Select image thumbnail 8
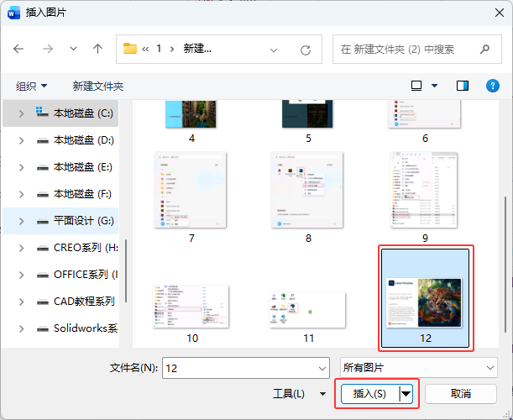The width and height of the screenshot is (513, 420). (x=307, y=190)
